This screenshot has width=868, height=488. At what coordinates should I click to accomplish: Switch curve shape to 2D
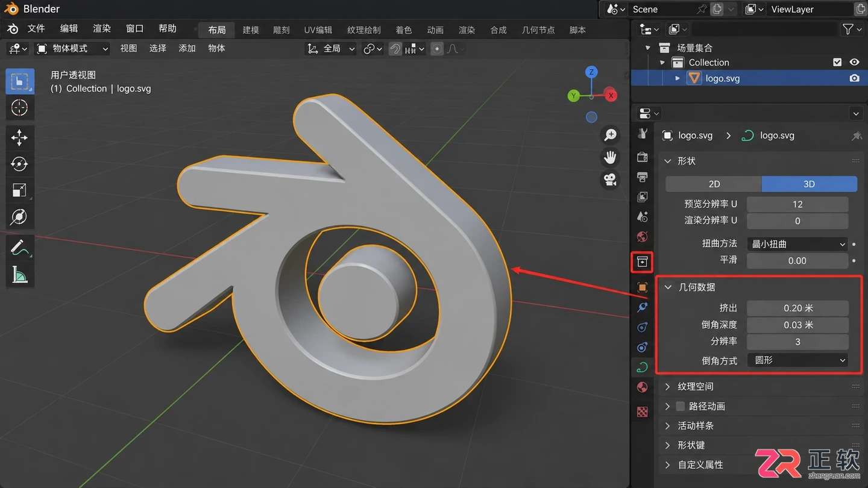coord(714,184)
